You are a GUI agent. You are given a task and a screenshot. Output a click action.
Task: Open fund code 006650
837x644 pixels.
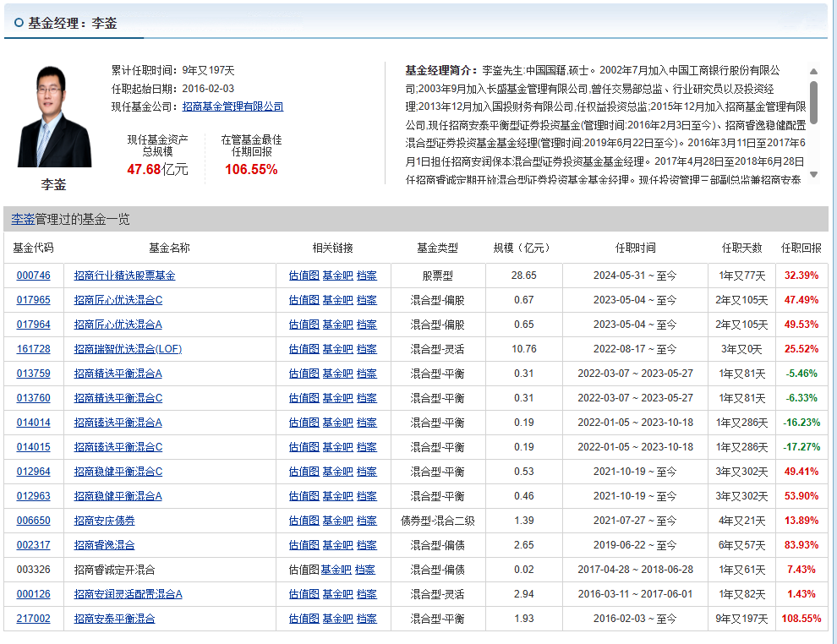coord(34,521)
